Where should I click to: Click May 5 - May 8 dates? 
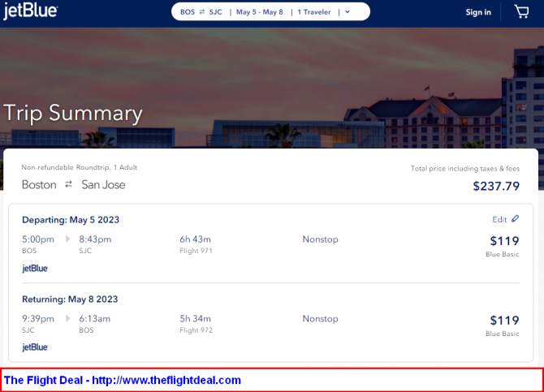pyautogui.click(x=260, y=12)
